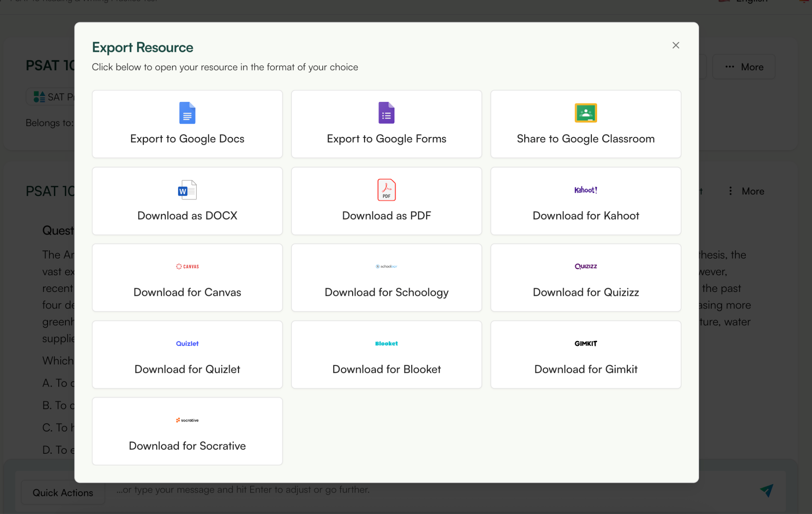Click the Canvas logo
This screenshot has height=514, width=812.
pyautogui.click(x=187, y=267)
